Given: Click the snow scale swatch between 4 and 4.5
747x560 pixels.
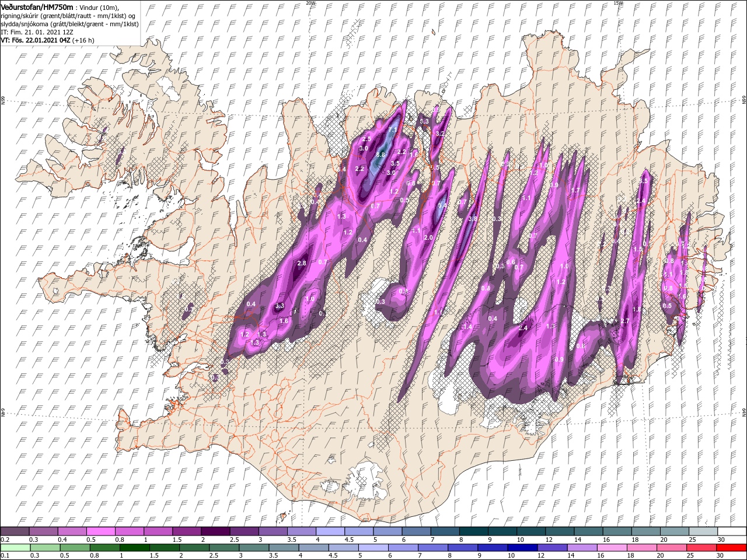Looking at the screenshot, I should (x=330, y=531).
